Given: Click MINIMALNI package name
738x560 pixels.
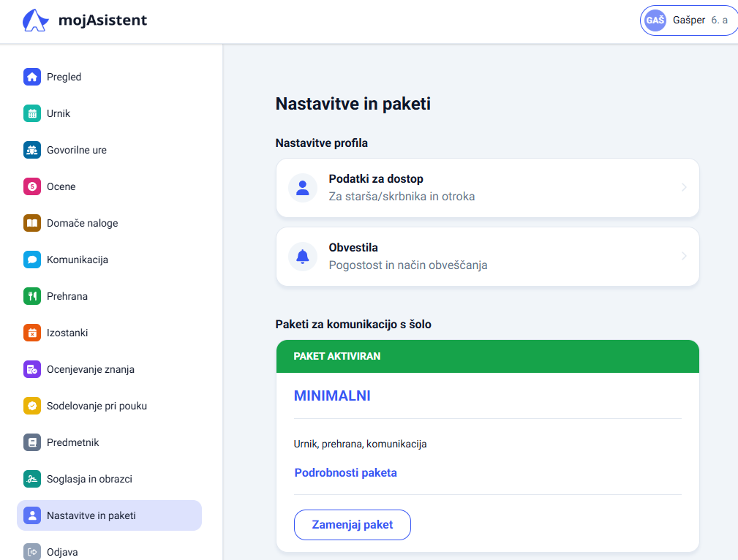Looking at the screenshot, I should tap(332, 396).
